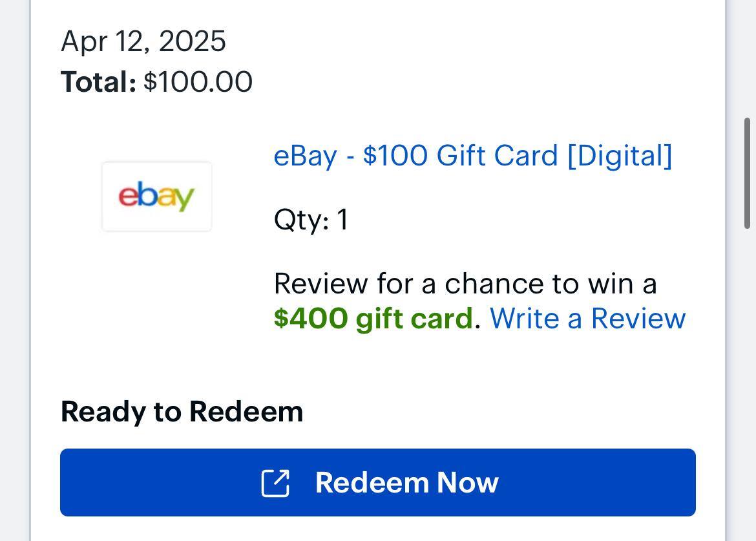Viewport: 756px width, 541px height.
Task: Open the eBay - $100 Gift Card [Digital] link
Action: 472,156
